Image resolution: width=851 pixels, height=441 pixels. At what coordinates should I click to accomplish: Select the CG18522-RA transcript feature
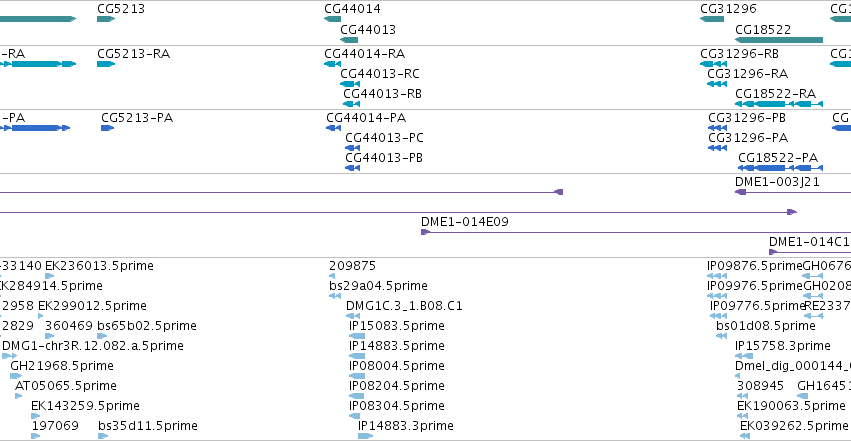pyautogui.click(x=779, y=104)
